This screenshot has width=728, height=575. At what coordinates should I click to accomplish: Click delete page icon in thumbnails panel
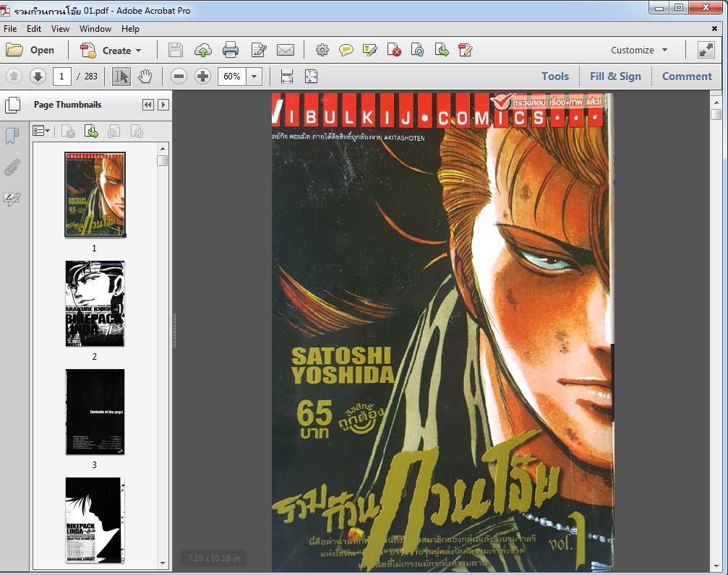(x=68, y=131)
